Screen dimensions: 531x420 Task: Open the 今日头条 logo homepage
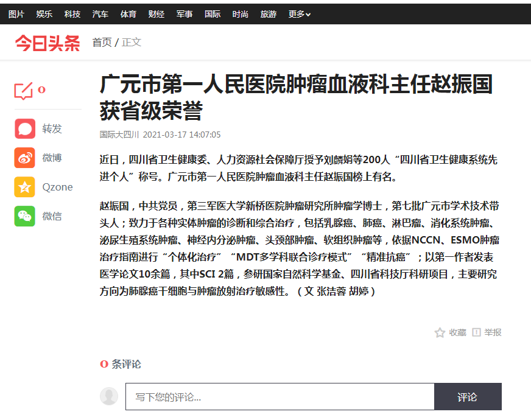pos(47,43)
